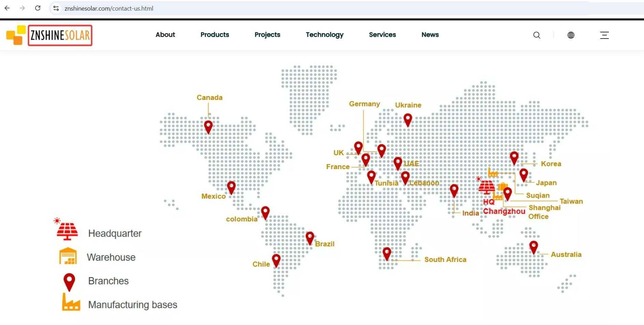The image size is (644, 325).
Task: Click the Manufacturing bases legend text
Action: pyautogui.click(x=133, y=305)
